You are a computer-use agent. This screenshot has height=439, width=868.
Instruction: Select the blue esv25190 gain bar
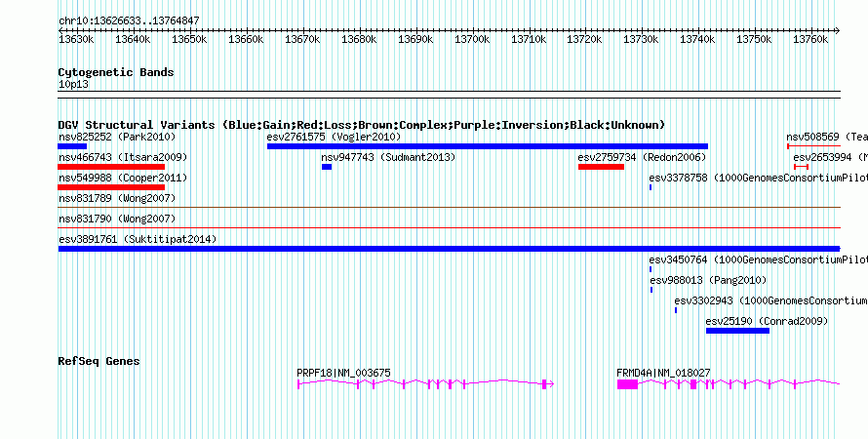pos(737,331)
